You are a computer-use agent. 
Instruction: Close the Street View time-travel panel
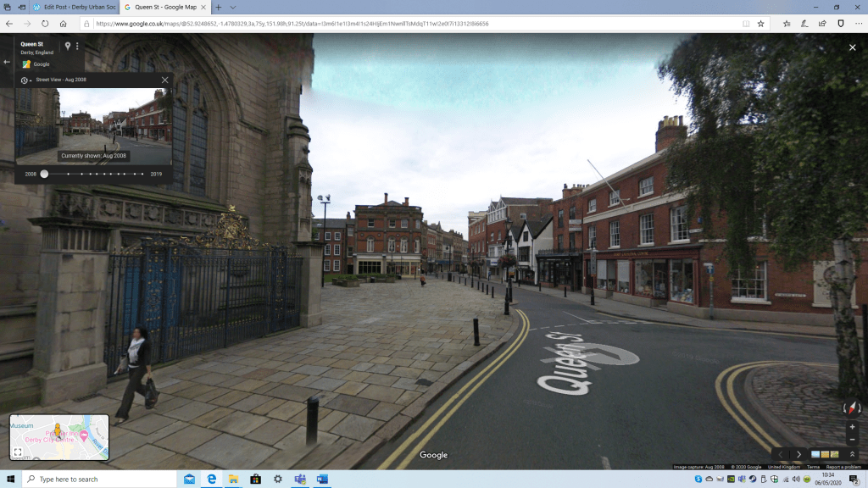tap(164, 80)
